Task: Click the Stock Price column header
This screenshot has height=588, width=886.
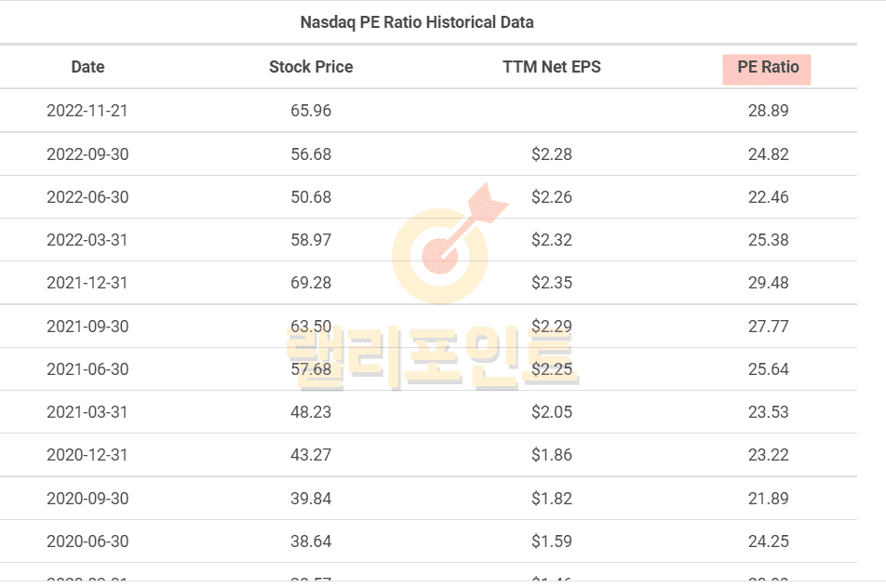Action: 311,67
